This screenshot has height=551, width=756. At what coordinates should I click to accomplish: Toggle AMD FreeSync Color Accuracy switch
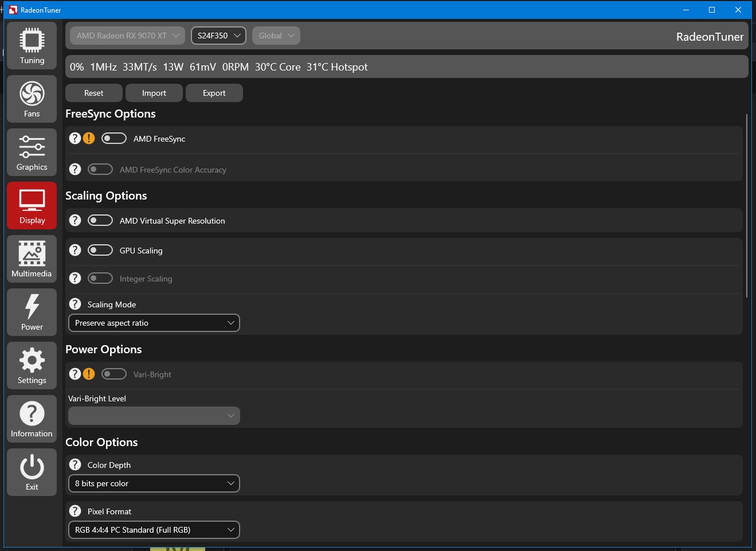coord(100,169)
